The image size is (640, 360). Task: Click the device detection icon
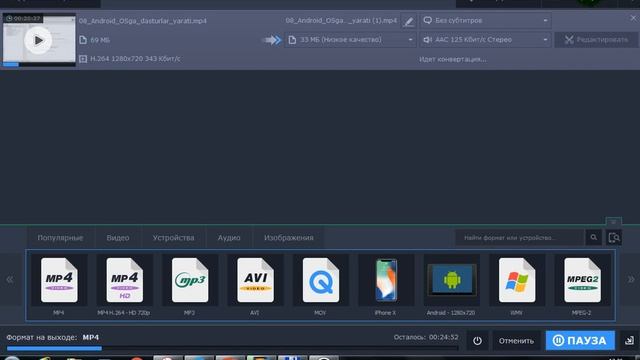pos(614,238)
